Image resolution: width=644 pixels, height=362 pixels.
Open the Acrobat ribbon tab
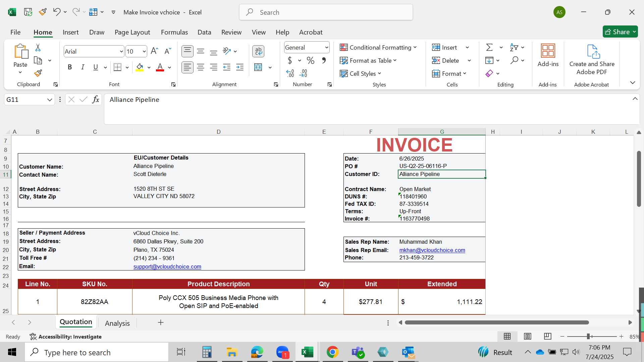pyautogui.click(x=311, y=32)
